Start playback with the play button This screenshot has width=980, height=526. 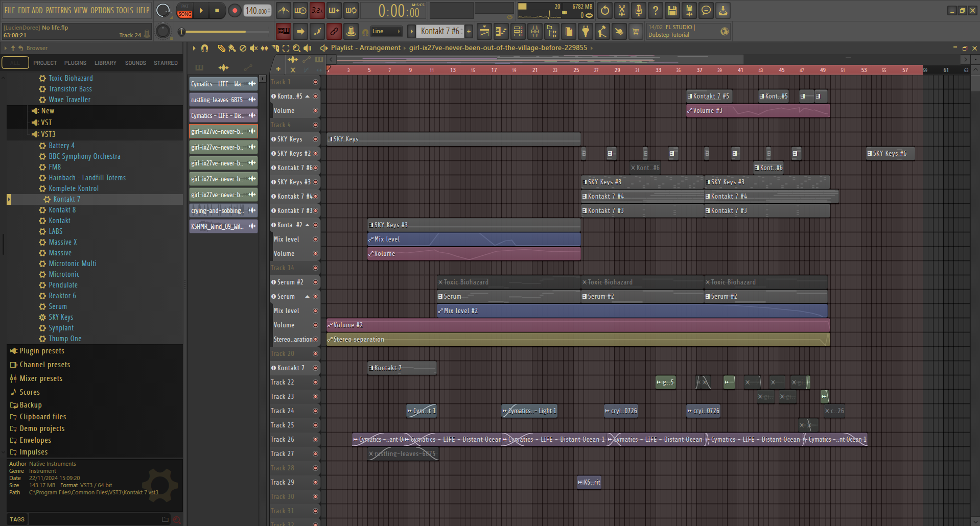click(x=201, y=10)
